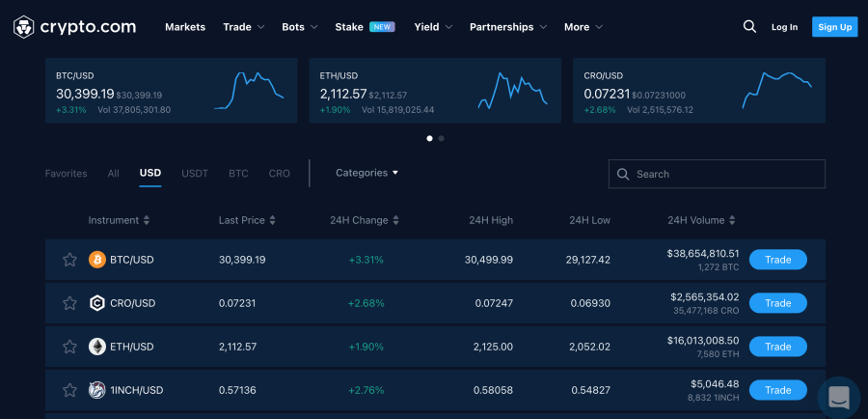Sort by 24H Volume arrows icon

tap(732, 220)
